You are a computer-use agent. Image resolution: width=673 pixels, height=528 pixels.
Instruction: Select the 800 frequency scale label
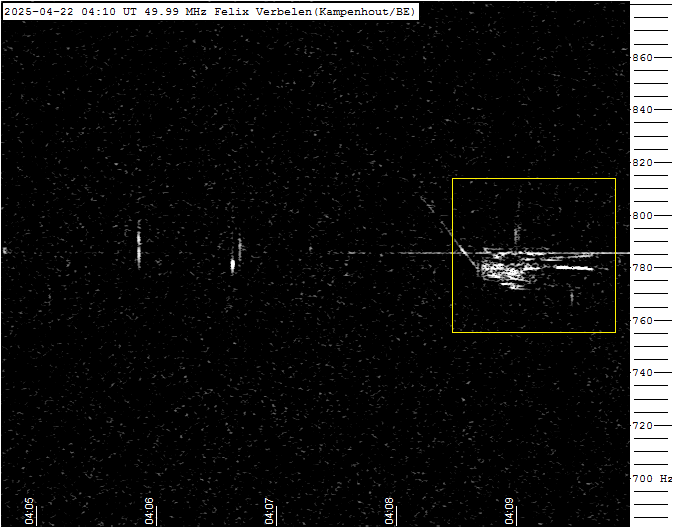tap(642, 215)
